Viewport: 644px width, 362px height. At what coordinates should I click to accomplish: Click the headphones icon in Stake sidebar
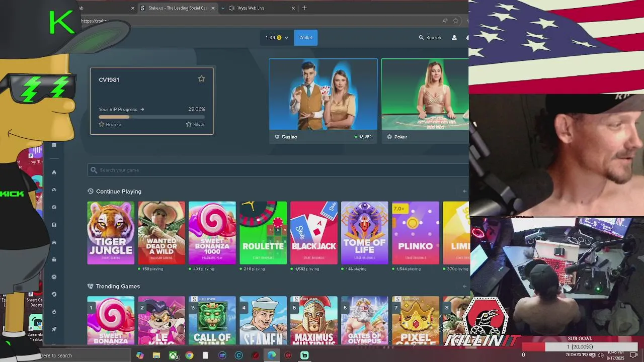54,225
